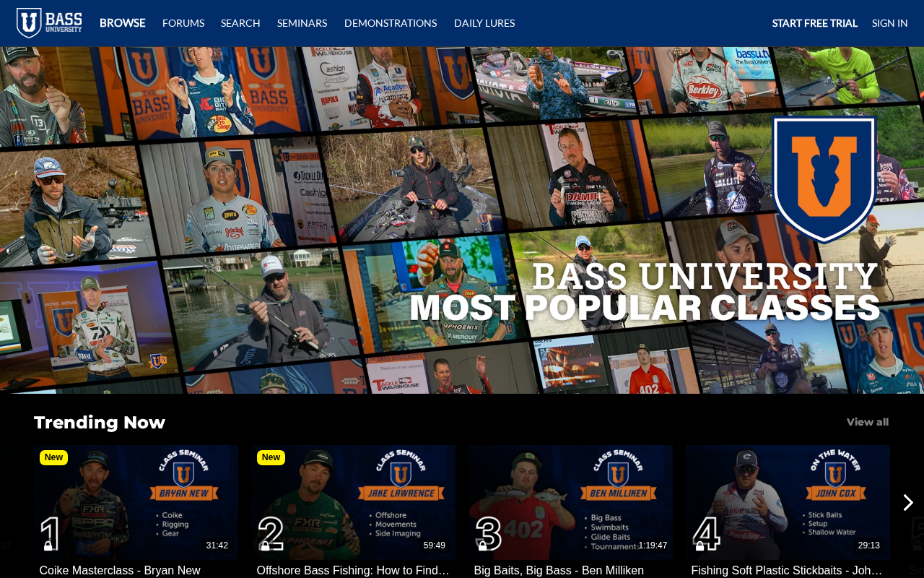Click the Sign In link
924x578 pixels.
[x=890, y=23]
